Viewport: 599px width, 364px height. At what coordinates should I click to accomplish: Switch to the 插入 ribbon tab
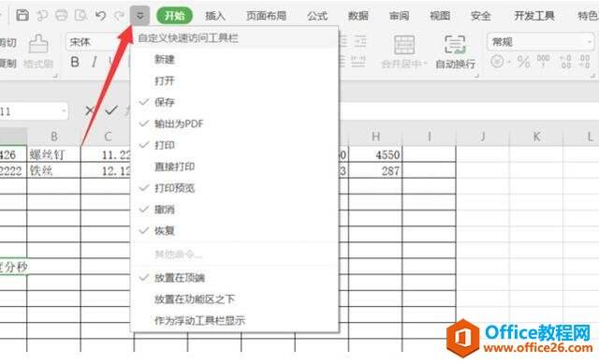point(215,16)
